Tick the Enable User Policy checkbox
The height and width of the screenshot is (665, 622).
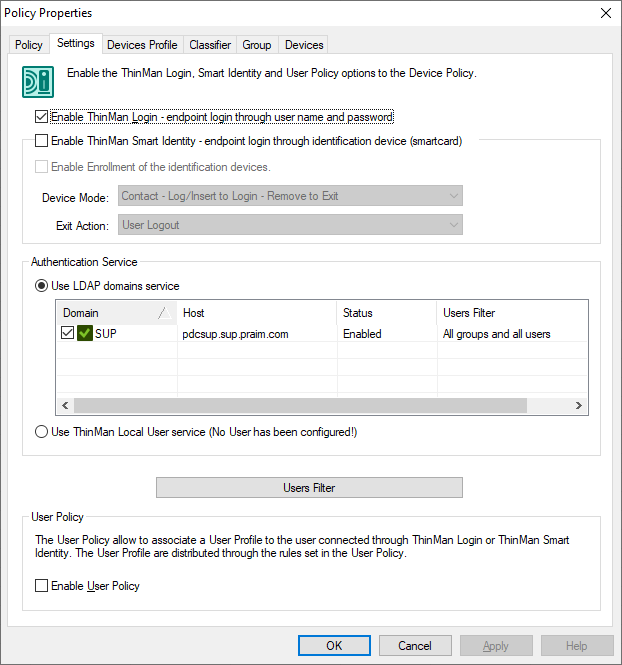click(41, 586)
